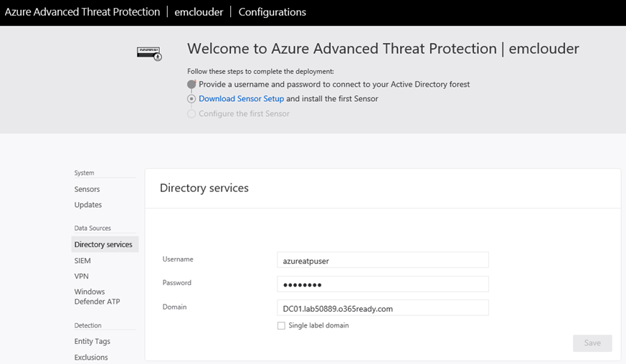Click the Domain input field

pyautogui.click(x=382, y=307)
